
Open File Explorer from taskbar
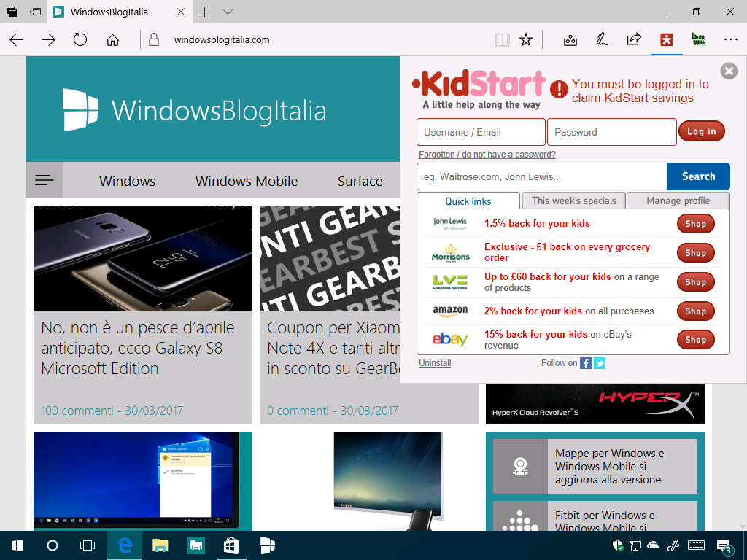[160, 545]
